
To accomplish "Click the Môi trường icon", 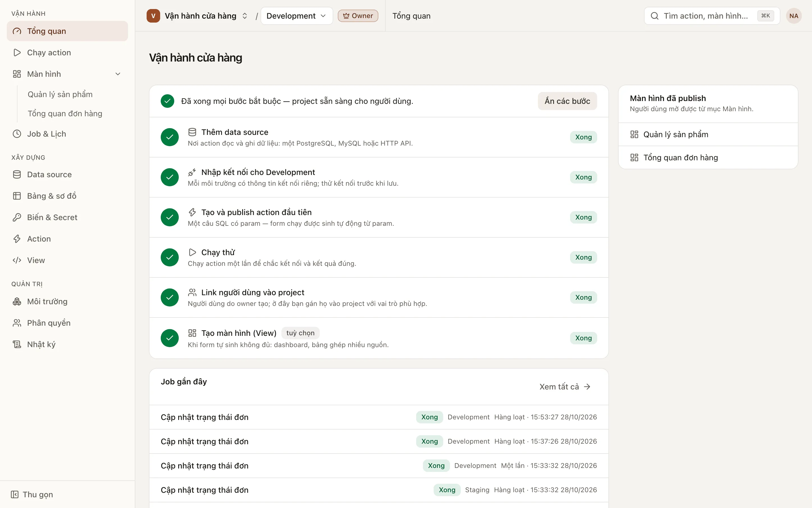I will [17, 301].
